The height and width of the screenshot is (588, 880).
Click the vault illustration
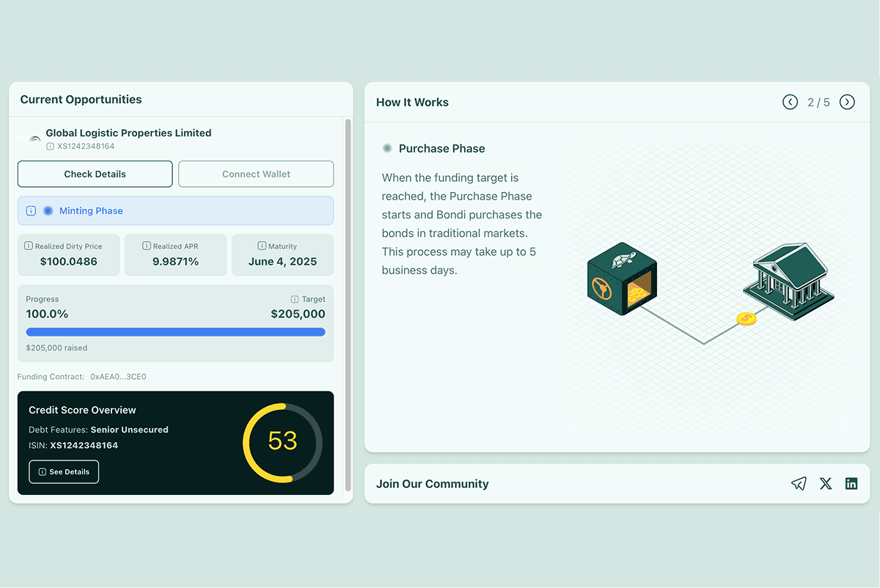tap(620, 279)
